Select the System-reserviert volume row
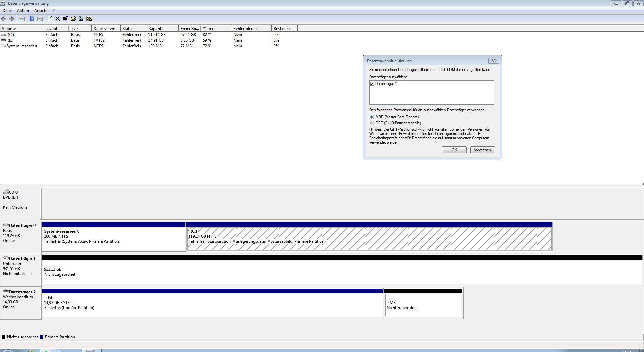Screen dimensions: 644x352 149,46
